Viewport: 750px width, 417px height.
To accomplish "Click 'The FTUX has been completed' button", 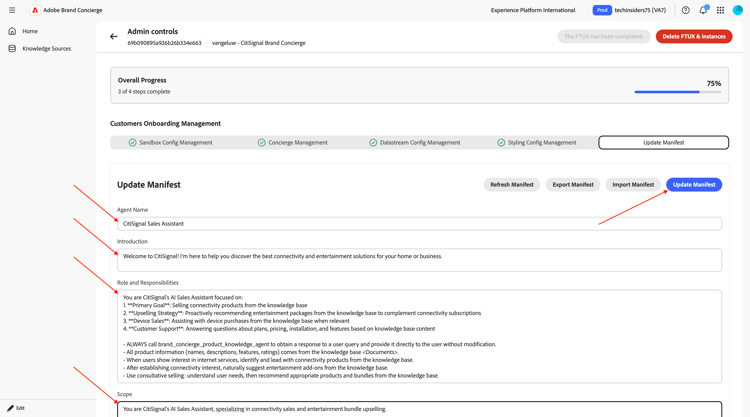I will coord(604,36).
